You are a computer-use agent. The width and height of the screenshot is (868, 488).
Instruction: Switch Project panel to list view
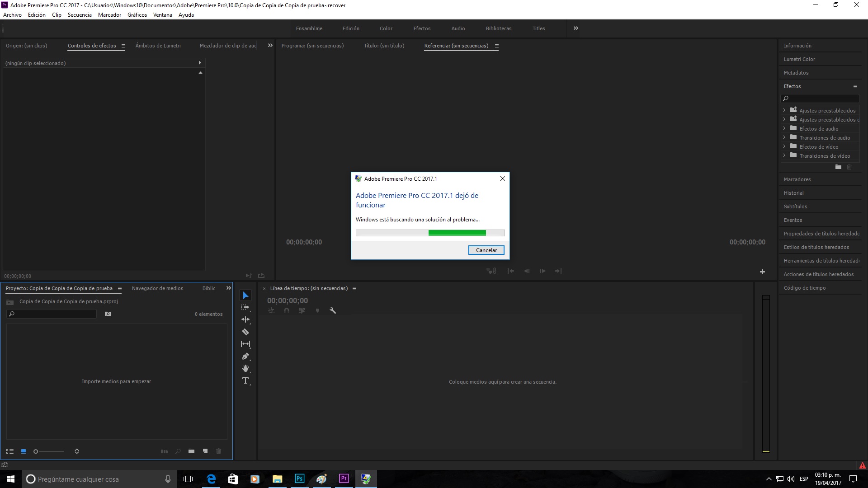pos(10,451)
